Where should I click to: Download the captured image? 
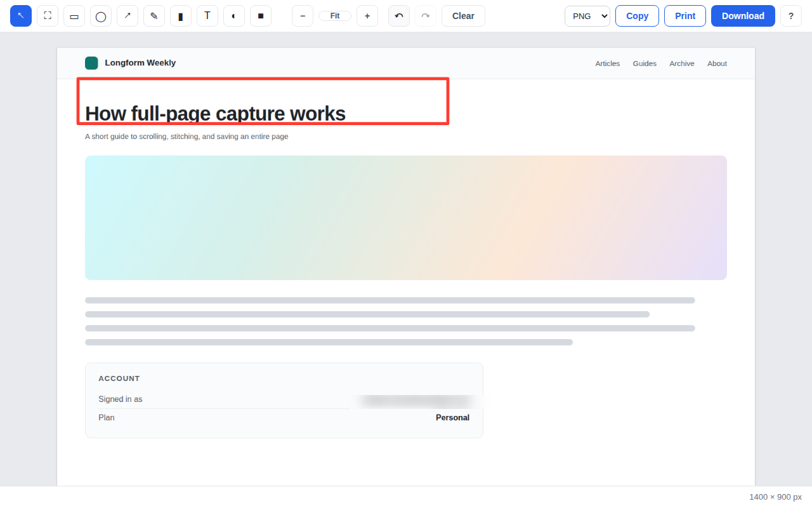pos(743,16)
